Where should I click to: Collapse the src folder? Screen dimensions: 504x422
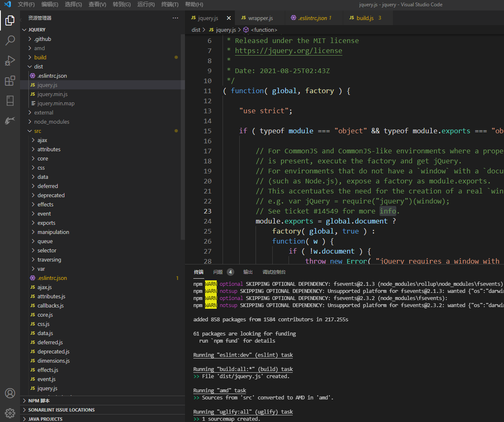click(x=102, y=131)
